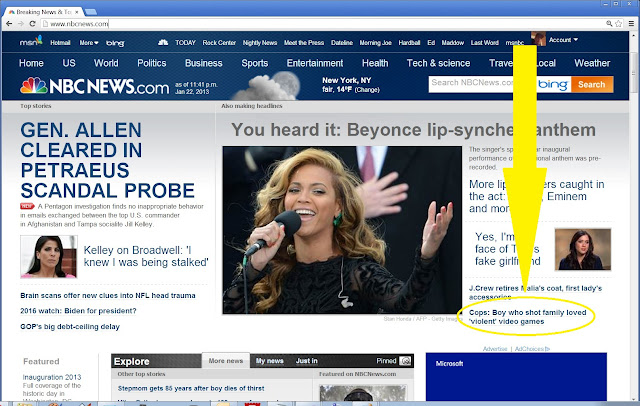
Task: Click the account avatar picture
Action: (538, 39)
